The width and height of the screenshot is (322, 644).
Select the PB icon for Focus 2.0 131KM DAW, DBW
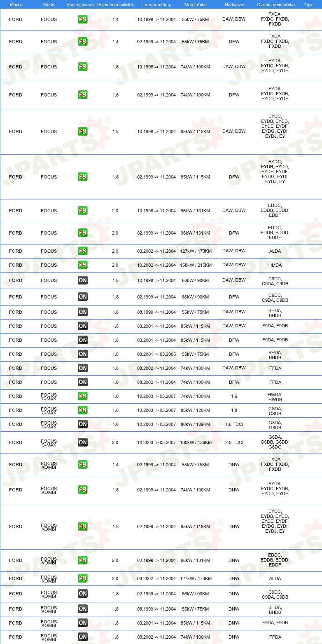(x=83, y=211)
